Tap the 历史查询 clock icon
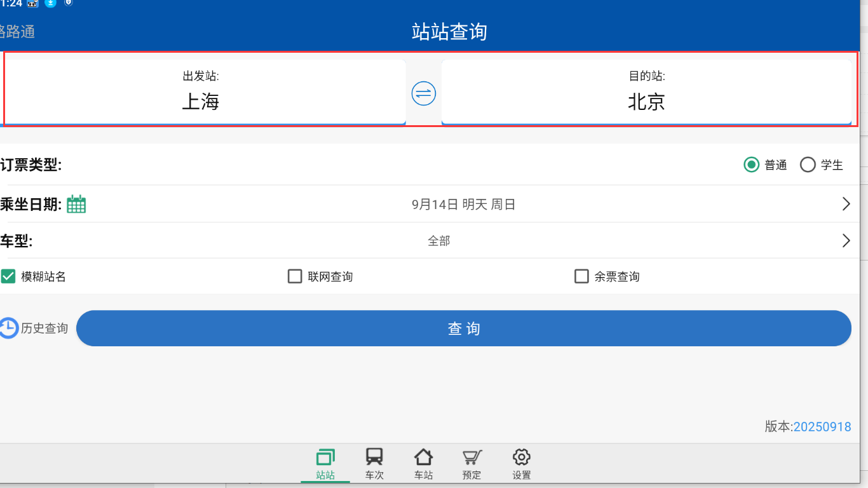Screen dimensions: 868x488 8,328
